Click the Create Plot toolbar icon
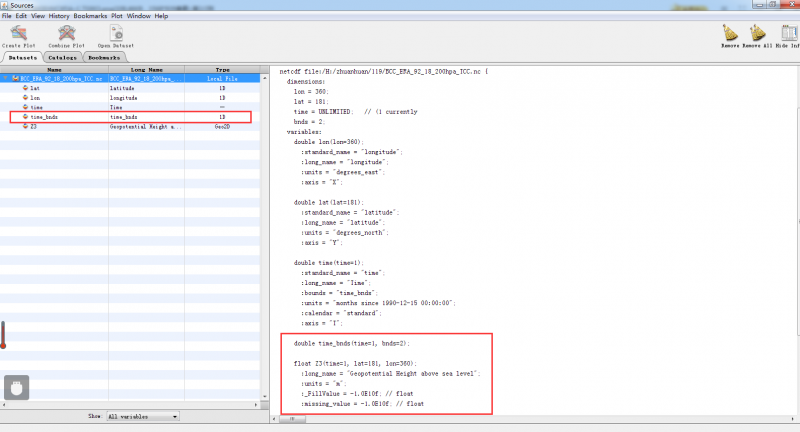Image resolution: width=800 pixels, height=432 pixels. tap(18, 34)
